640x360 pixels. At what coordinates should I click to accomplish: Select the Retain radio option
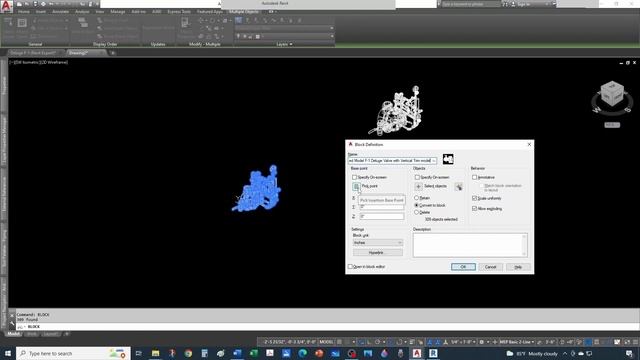tap(417, 198)
